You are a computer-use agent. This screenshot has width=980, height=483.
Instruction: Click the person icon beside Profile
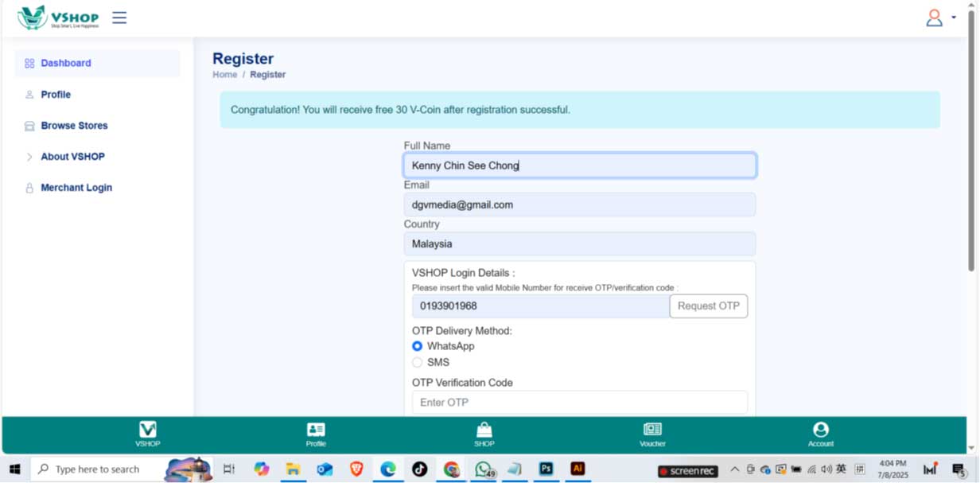pyautogui.click(x=29, y=95)
